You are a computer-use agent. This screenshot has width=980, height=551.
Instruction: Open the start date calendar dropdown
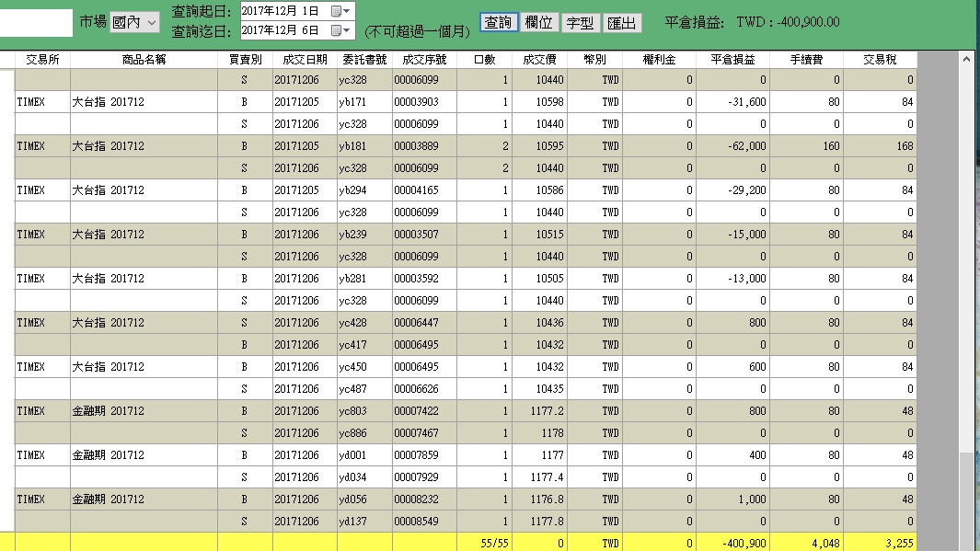point(340,11)
